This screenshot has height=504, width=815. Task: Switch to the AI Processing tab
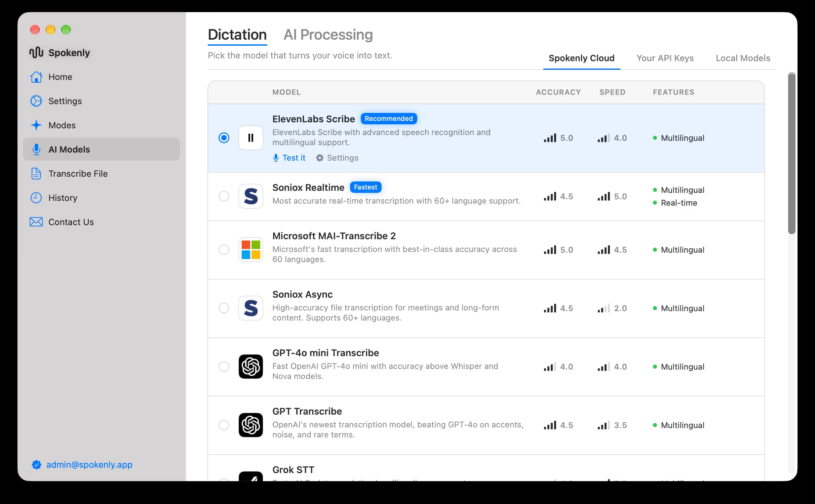(x=328, y=35)
